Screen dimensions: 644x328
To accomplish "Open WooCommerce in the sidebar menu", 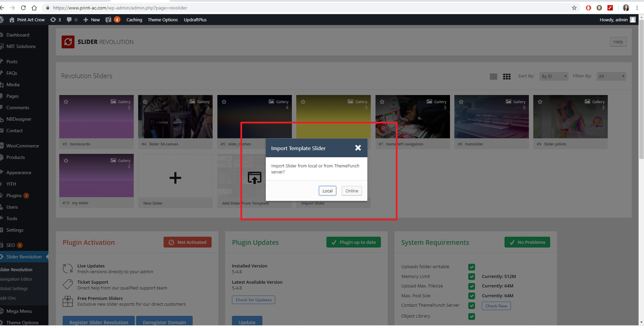I will pos(22,146).
